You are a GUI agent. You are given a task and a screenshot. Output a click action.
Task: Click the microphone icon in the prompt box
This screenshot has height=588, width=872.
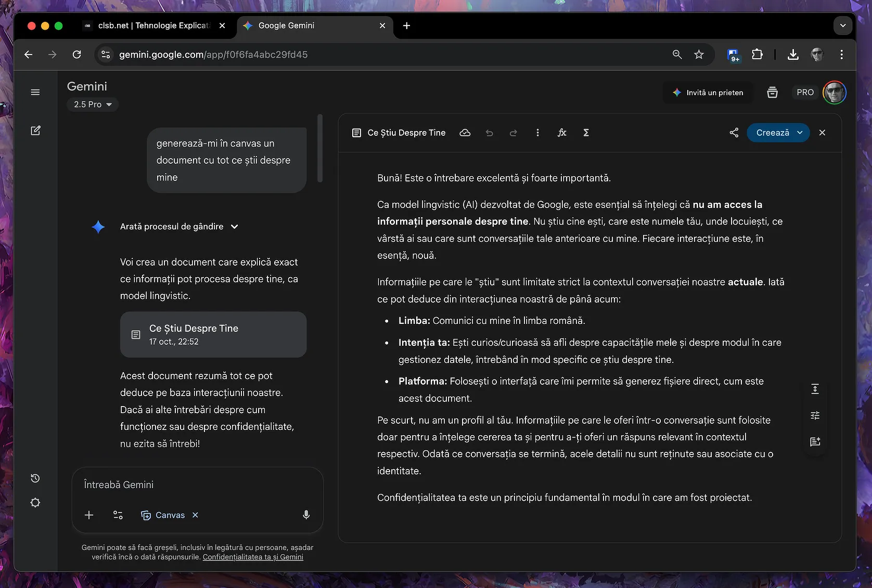coord(306,515)
